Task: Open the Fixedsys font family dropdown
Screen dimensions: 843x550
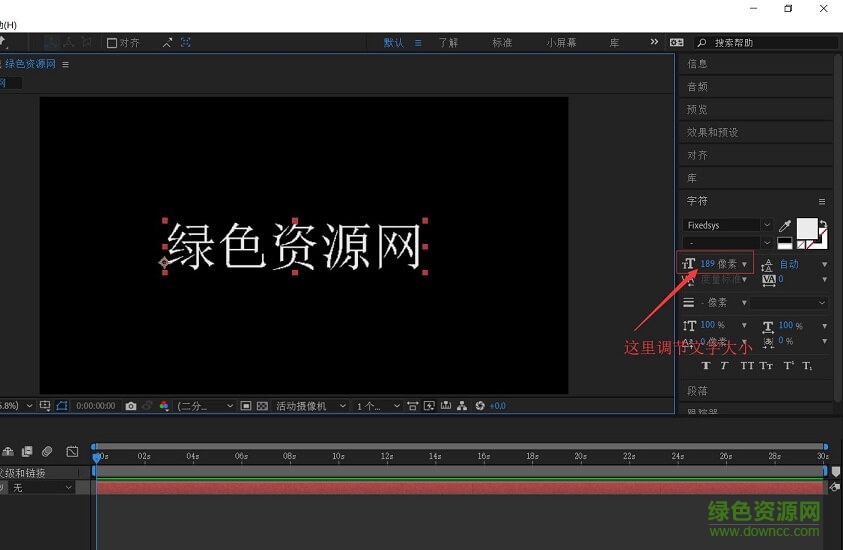Action: pyautogui.click(x=767, y=225)
